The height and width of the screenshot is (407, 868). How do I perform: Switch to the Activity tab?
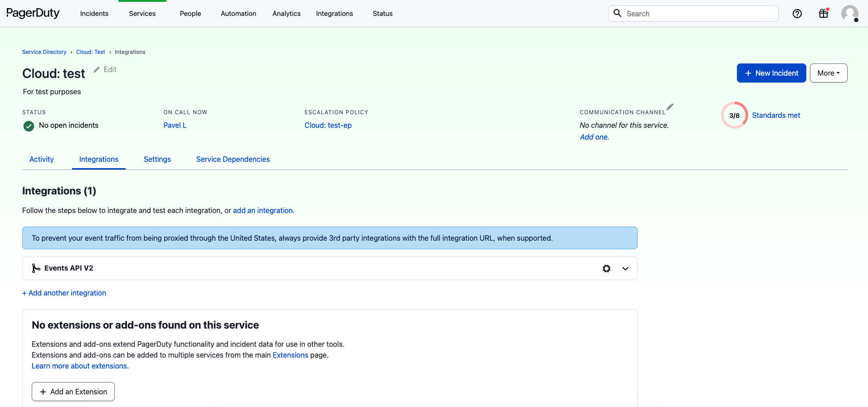click(x=42, y=159)
